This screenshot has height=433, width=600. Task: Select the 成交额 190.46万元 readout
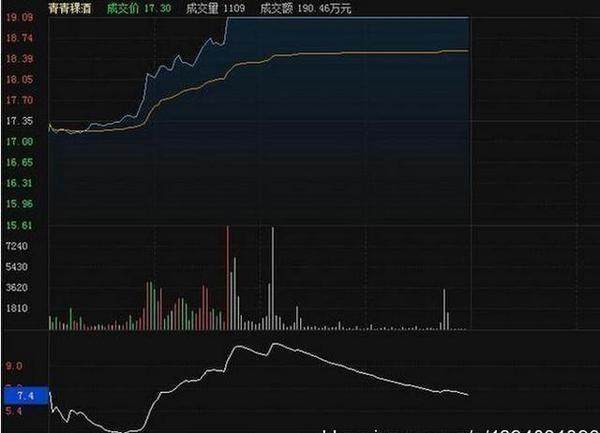click(305, 8)
